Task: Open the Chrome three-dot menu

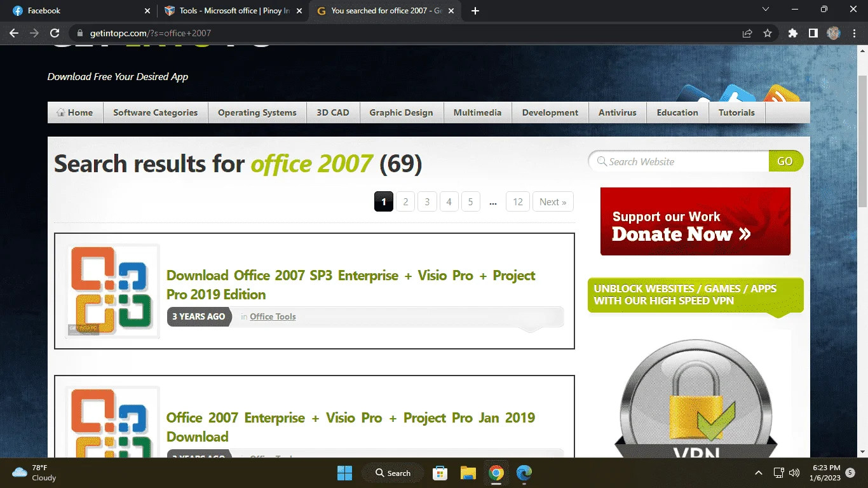Action: (x=853, y=33)
